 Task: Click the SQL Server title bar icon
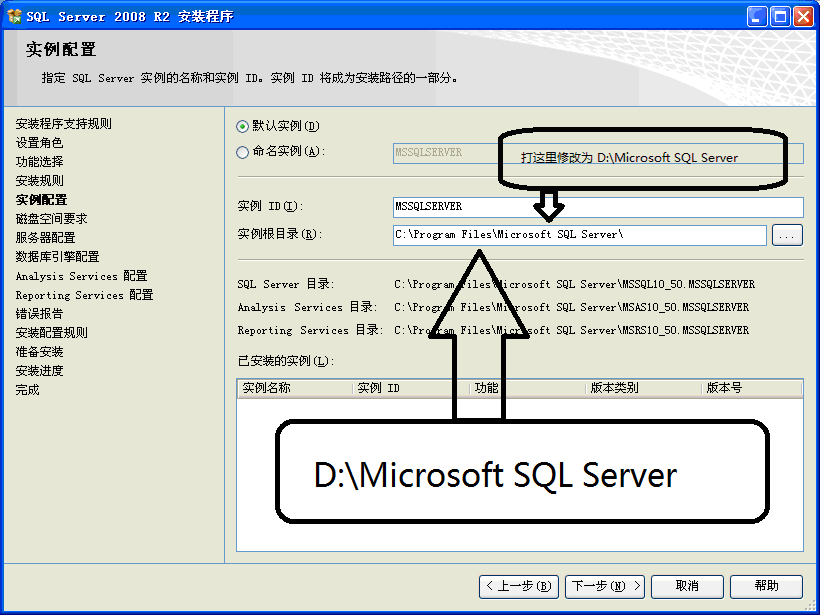[x=12, y=15]
